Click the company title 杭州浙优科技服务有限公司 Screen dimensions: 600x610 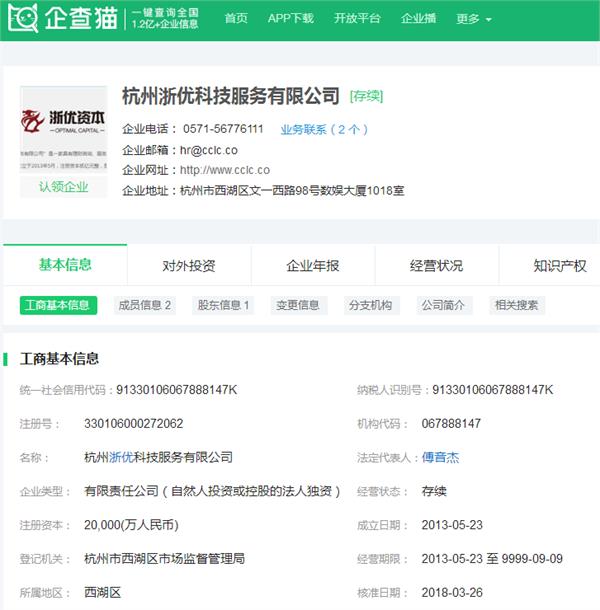[231, 96]
